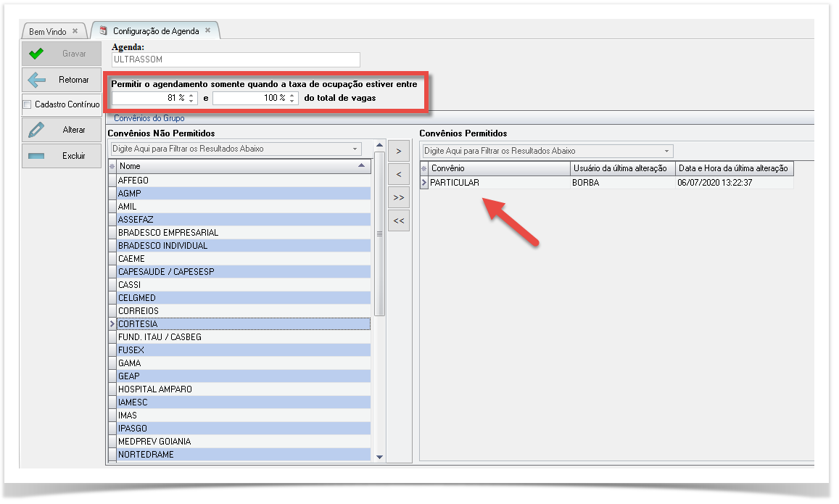Open filter dropdown in Convênios Permitidos
The width and height of the screenshot is (839, 504).
666,151
